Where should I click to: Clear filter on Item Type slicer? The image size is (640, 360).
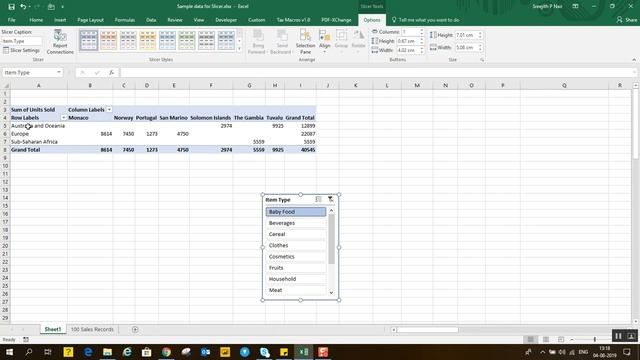pos(330,200)
